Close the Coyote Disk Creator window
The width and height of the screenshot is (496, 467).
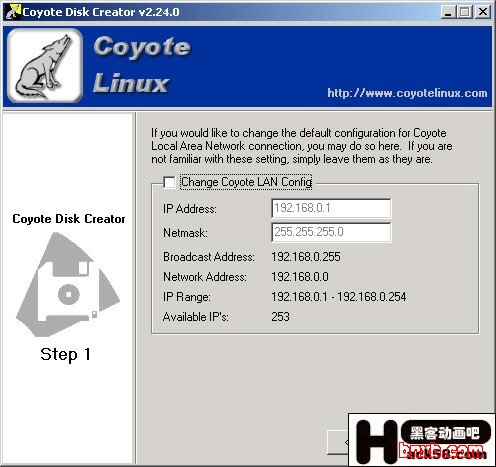click(483, 13)
